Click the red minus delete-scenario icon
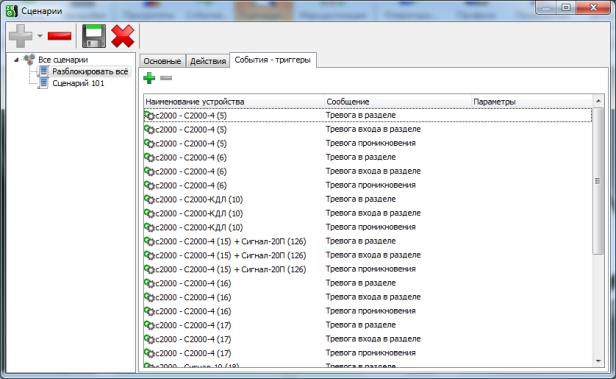 click(59, 36)
